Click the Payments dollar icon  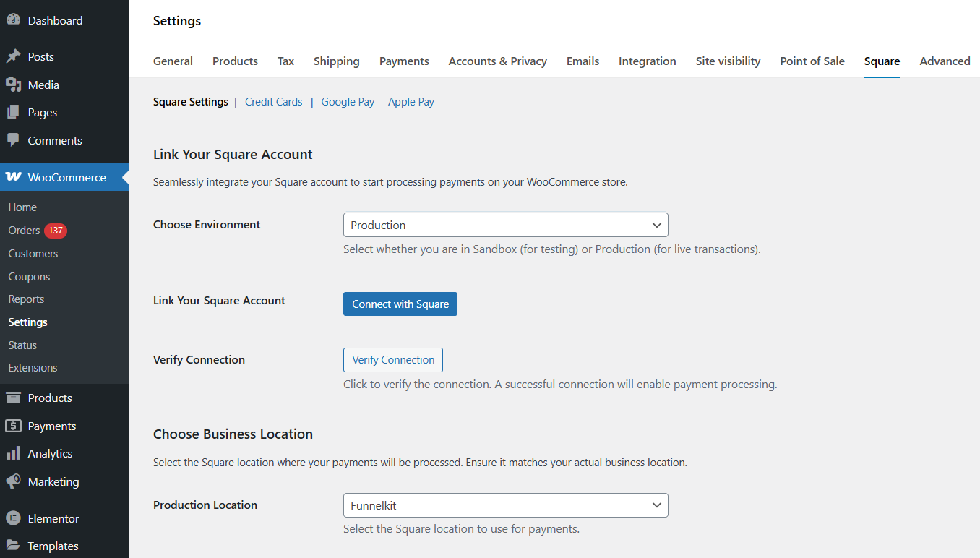13,426
